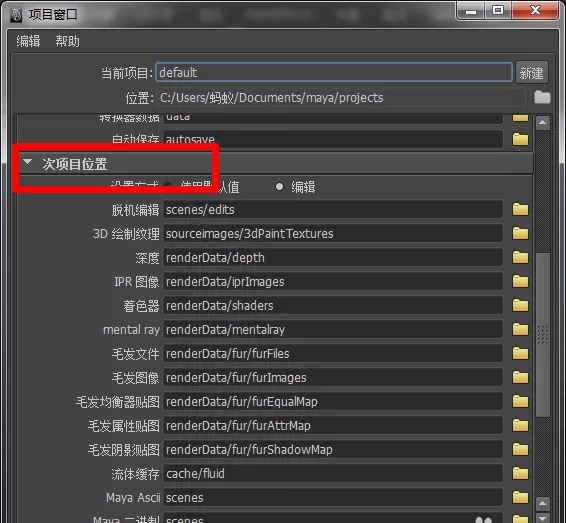Browse folder for renderData/mentalray
Image resolution: width=566 pixels, height=523 pixels.
click(520, 330)
